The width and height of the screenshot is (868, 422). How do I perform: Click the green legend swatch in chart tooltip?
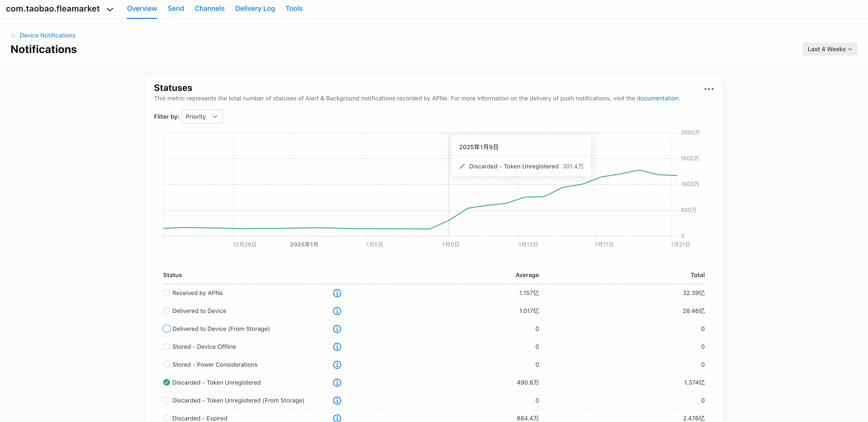point(462,166)
